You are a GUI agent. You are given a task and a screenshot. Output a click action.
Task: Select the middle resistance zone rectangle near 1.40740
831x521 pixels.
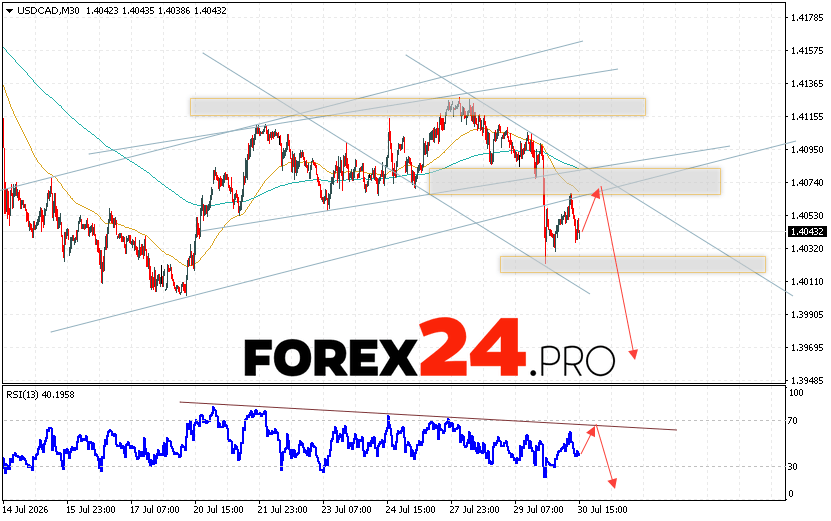click(575, 181)
